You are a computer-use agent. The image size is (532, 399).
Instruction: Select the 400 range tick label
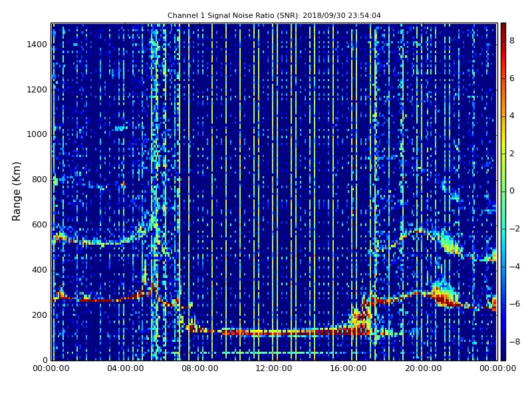(x=39, y=270)
